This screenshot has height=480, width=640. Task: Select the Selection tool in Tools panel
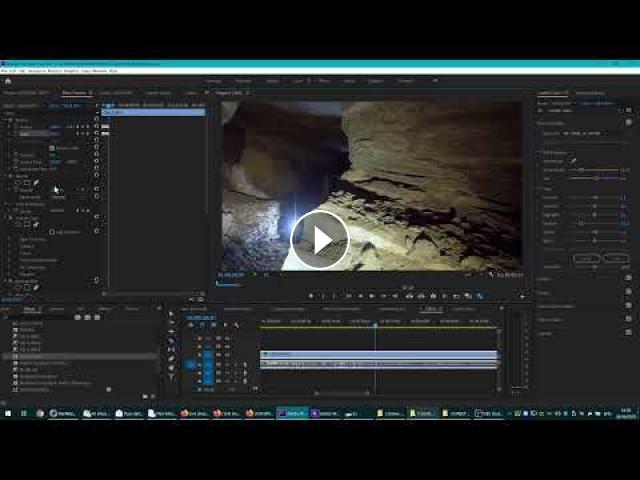171,314
